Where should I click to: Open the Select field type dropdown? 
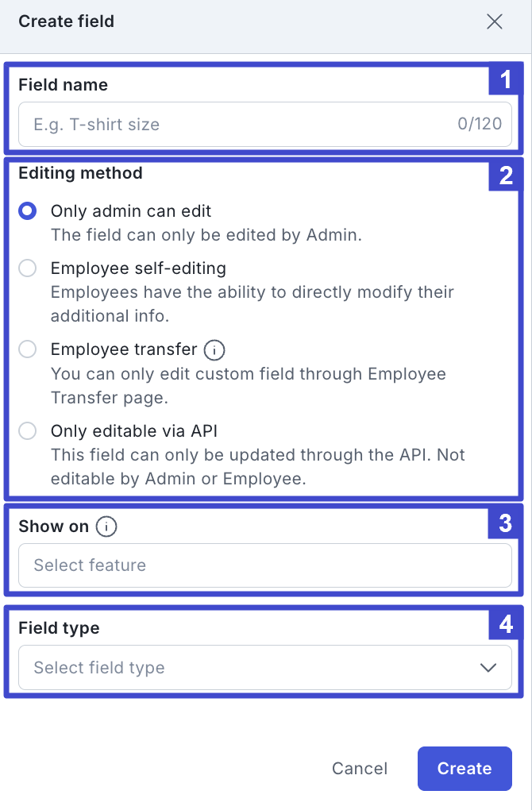(265, 667)
